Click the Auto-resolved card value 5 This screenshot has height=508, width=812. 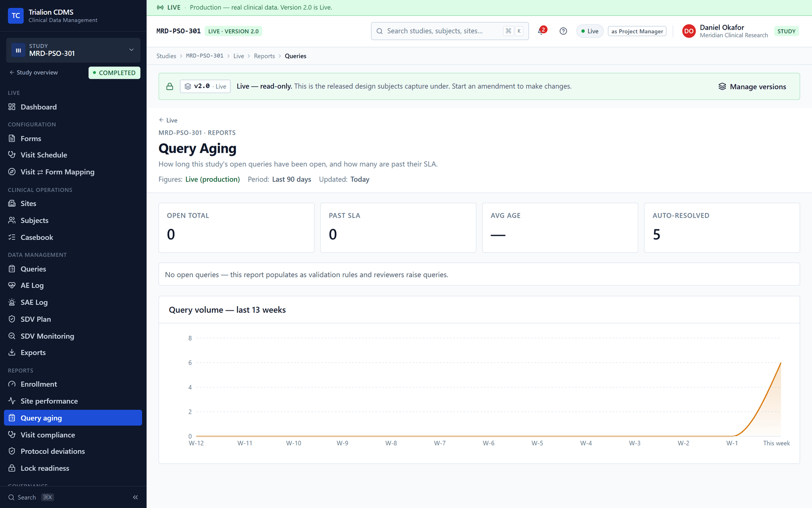tap(656, 235)
